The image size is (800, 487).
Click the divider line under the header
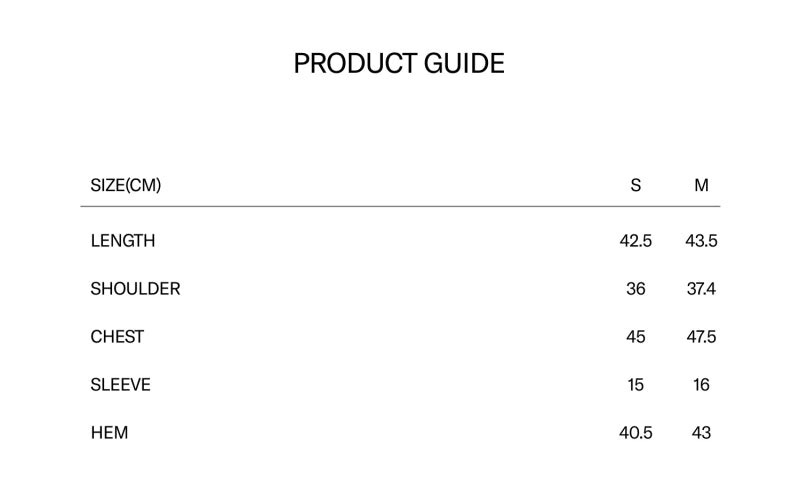(401, 207)
